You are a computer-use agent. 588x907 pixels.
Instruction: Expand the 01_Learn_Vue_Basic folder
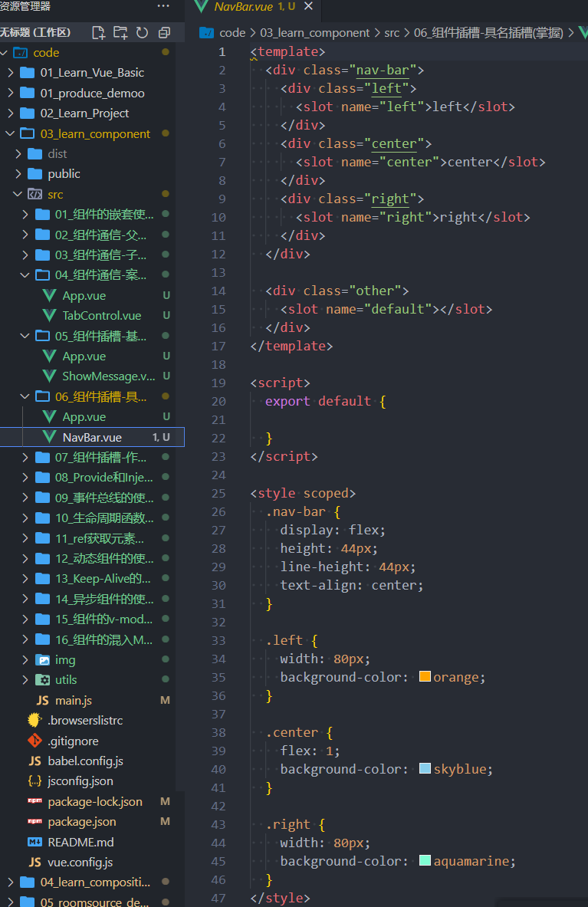pos(11,72)
